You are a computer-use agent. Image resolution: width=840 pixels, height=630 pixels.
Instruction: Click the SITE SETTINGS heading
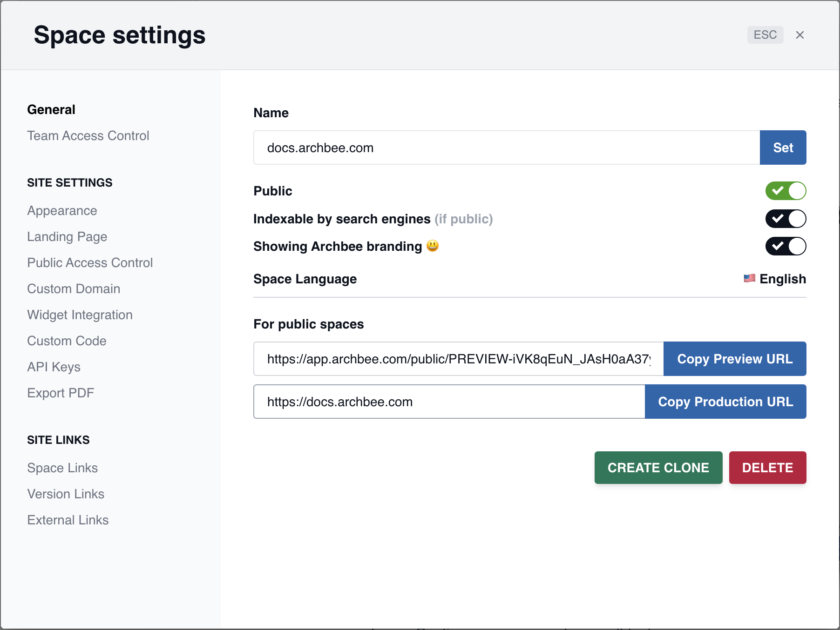[x=70, y=182]
